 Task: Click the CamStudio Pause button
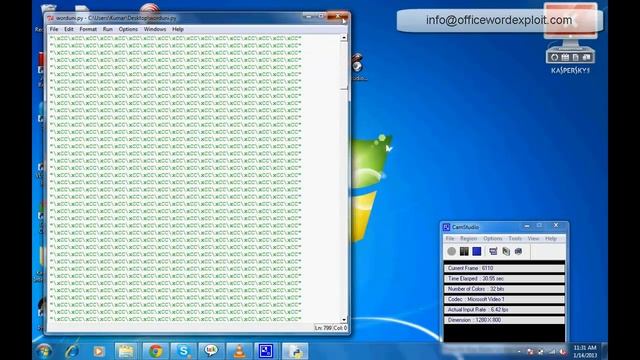tap(464, 251)
